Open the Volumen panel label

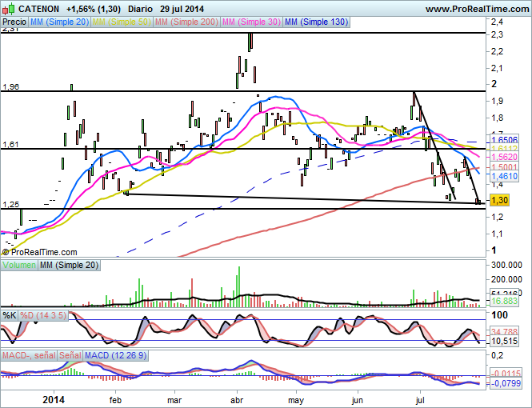coord(19,266)
